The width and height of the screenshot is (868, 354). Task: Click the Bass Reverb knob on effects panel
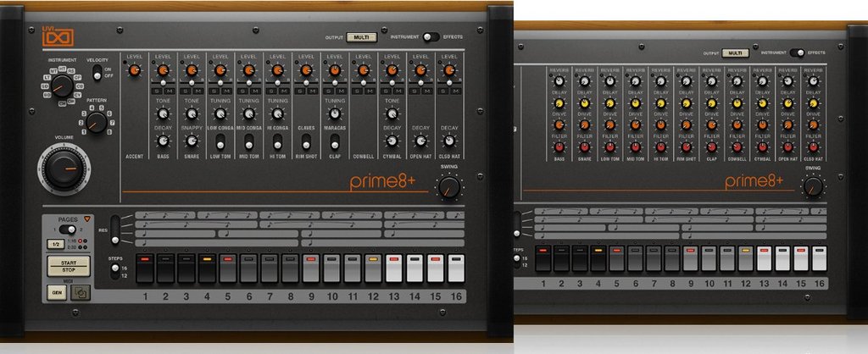point(559,80)
